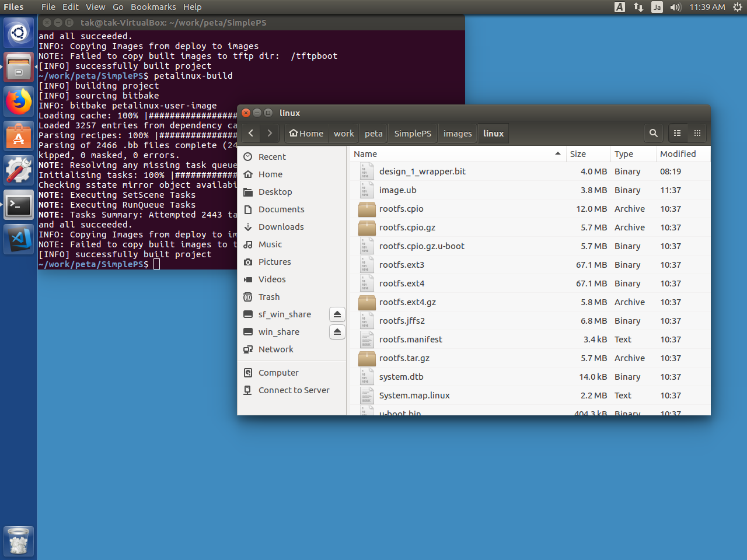Open the Ja input source menu

tap(657, 7)
